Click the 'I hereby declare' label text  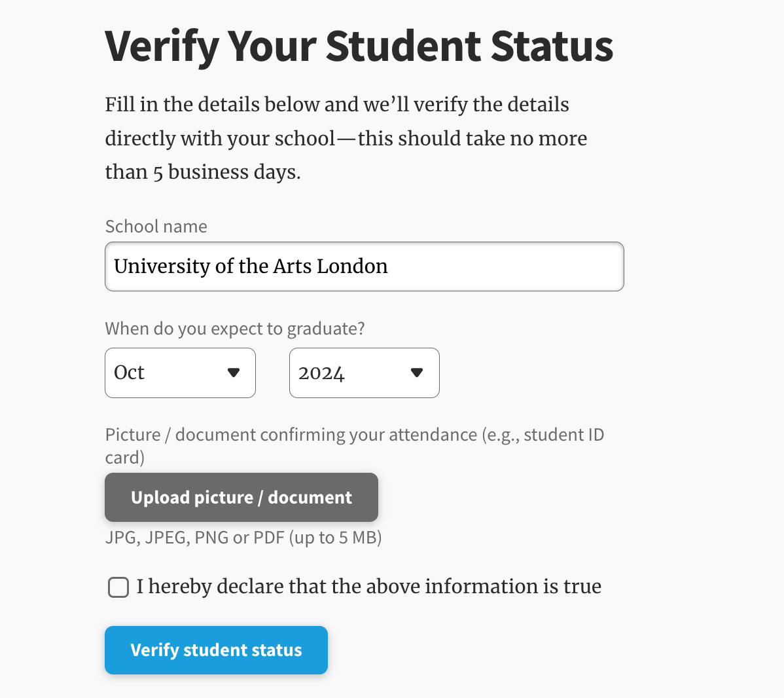point(368,587)
